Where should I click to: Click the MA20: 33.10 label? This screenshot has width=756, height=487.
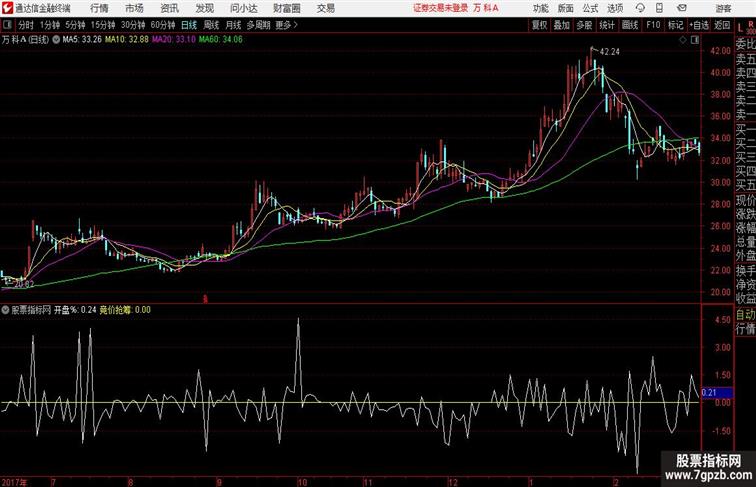pos(174,40)
